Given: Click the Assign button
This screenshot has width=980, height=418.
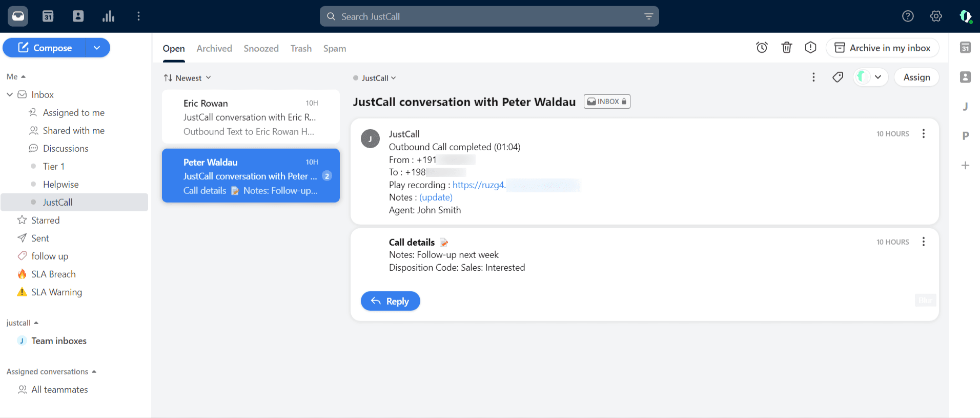Looking at the screenshot, I should coord(916,77).
